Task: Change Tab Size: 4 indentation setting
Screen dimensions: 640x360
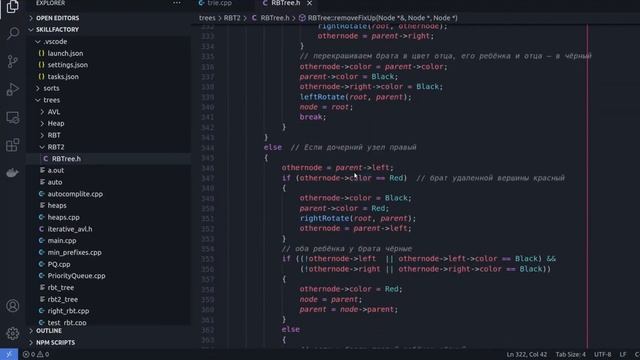Action: point(570,355)
